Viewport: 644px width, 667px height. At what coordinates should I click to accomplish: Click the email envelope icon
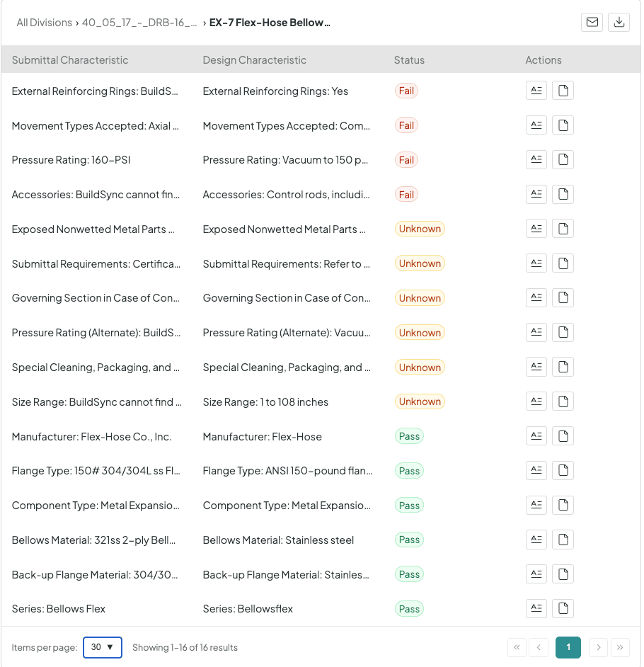point(592,22)
